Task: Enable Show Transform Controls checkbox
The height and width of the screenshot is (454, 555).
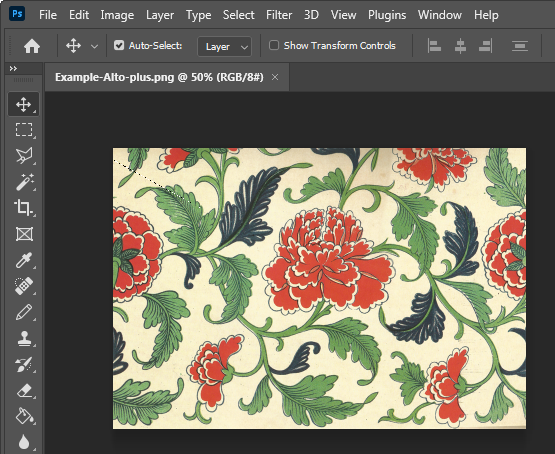Action: click(274, 45)
